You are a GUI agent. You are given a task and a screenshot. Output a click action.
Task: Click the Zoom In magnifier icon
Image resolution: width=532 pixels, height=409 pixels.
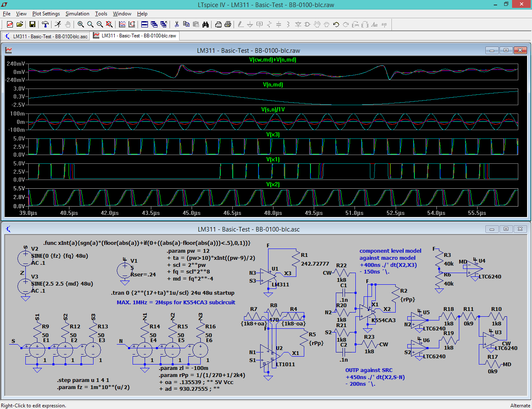pyautogui.click(x=81, y=25)
